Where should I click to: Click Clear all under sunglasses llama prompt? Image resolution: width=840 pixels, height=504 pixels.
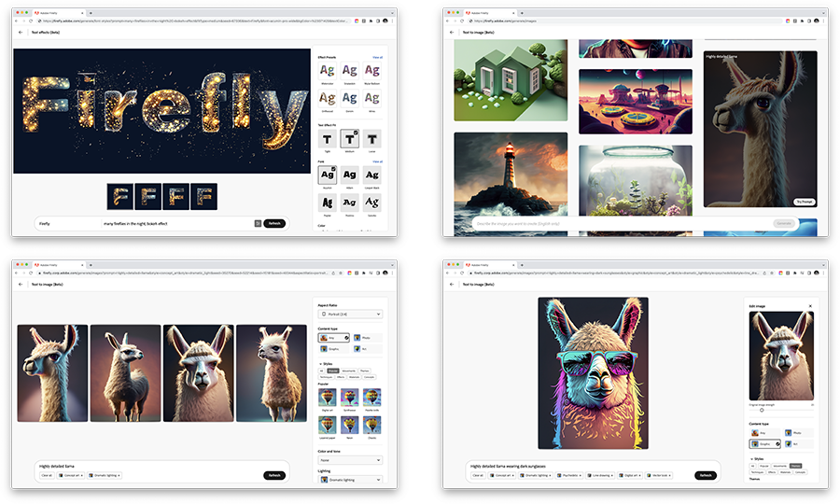pos(478,475)
